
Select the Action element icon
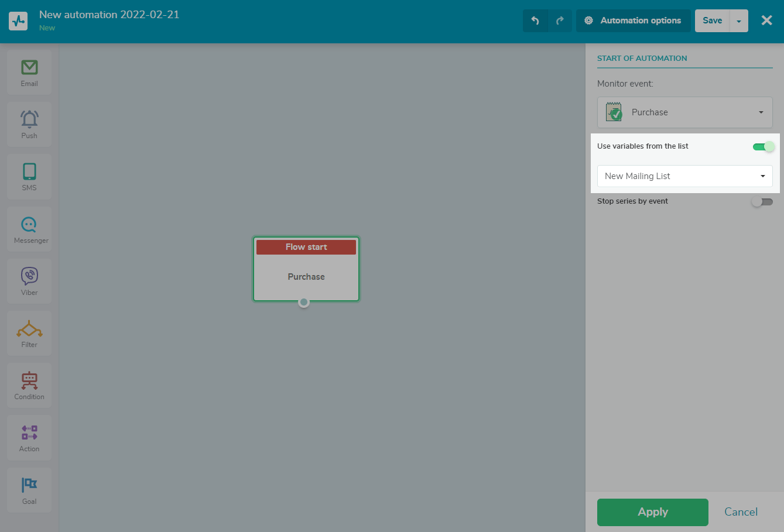pos(29,437)
